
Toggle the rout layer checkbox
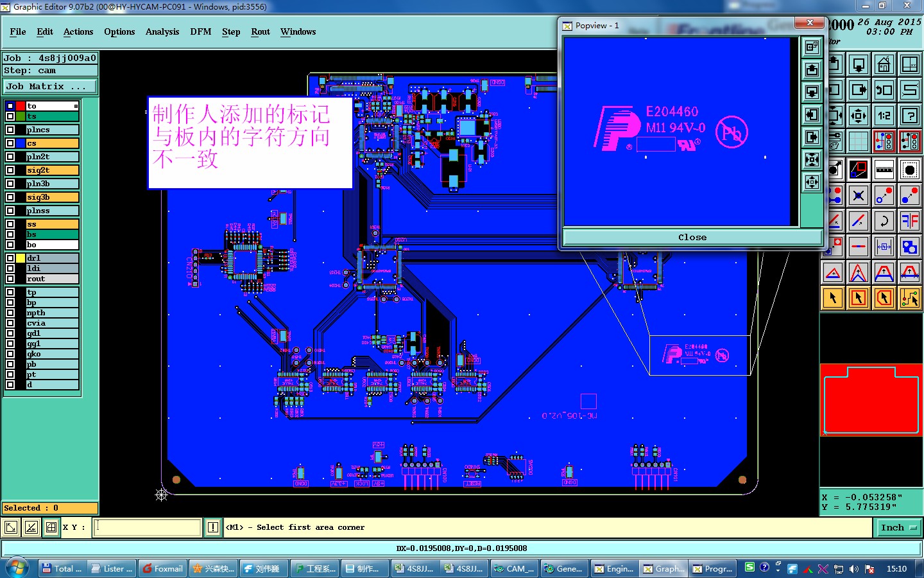click(10, 279)
